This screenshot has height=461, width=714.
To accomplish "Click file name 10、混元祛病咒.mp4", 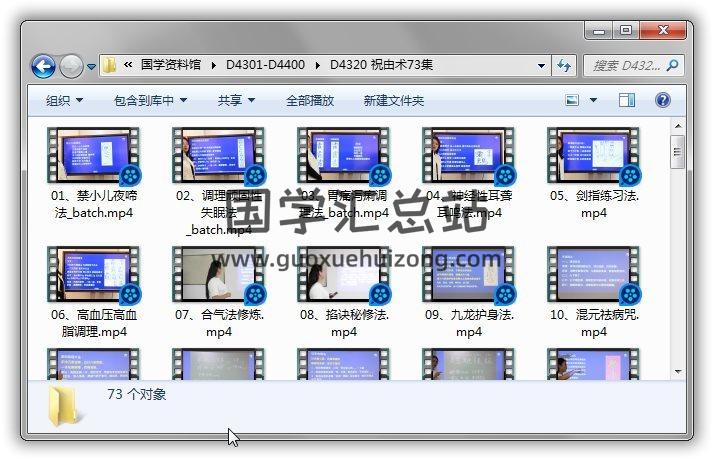I will [594, 323].
